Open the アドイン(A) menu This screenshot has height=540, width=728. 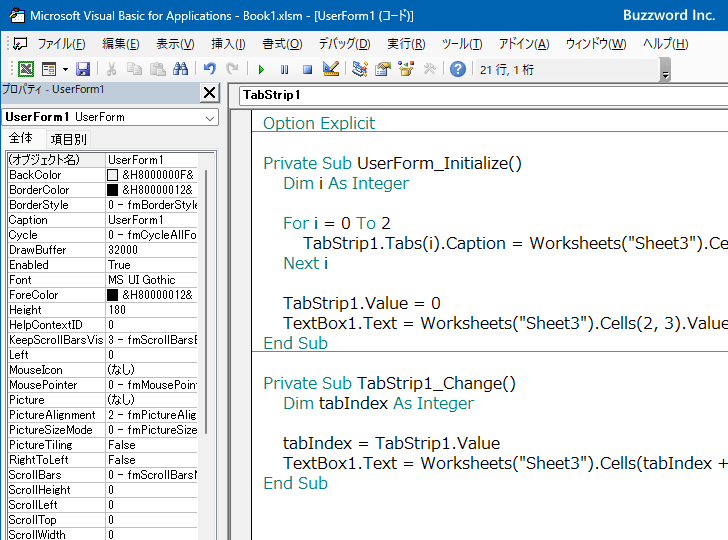click(524, 44)
